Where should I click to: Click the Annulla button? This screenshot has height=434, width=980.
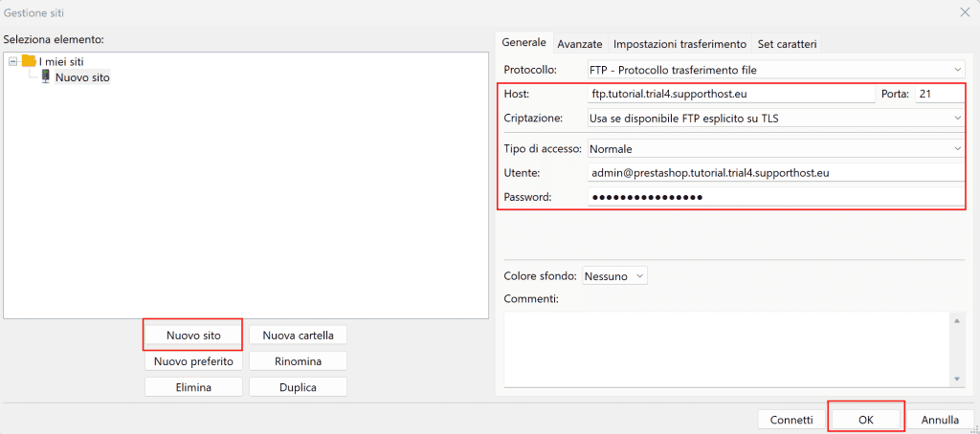pyautogui.click(x=940, y=420)
